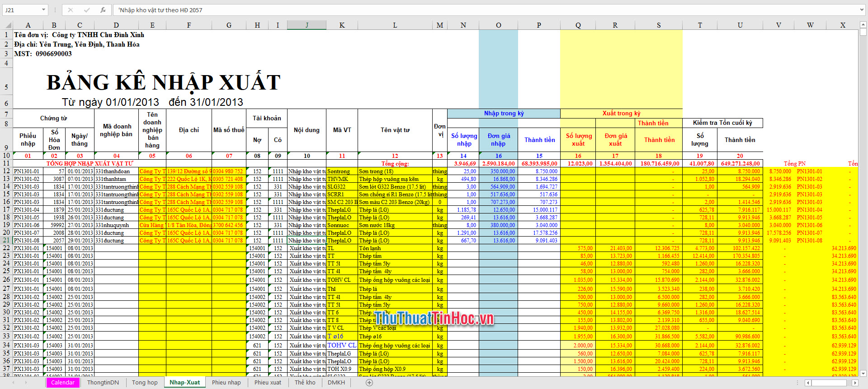Click date cell '27/01/2013'
This screenshot has height=389, width=868.
coord(80,225)
